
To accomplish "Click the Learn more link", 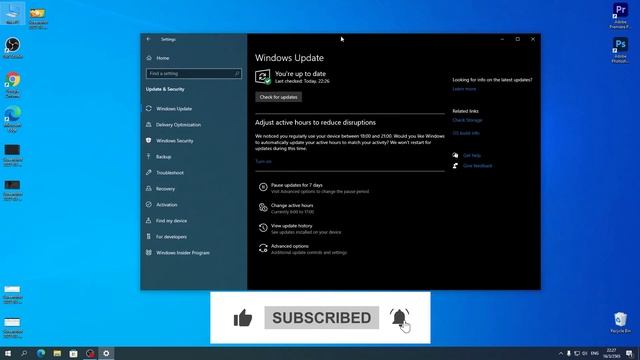I will click(464, 89).
